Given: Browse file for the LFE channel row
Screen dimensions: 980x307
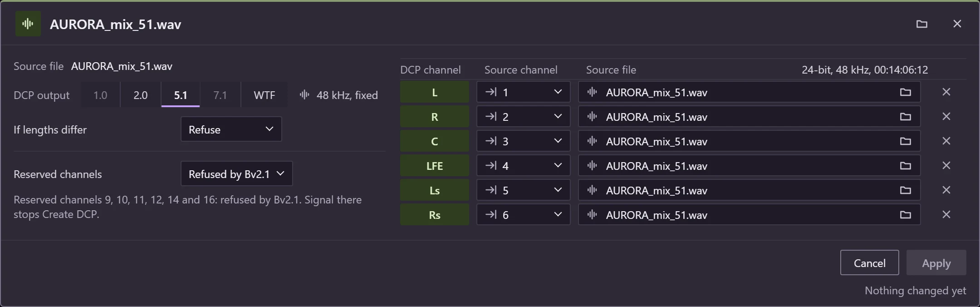Looking at the screenshot, I should coord(905,166).
